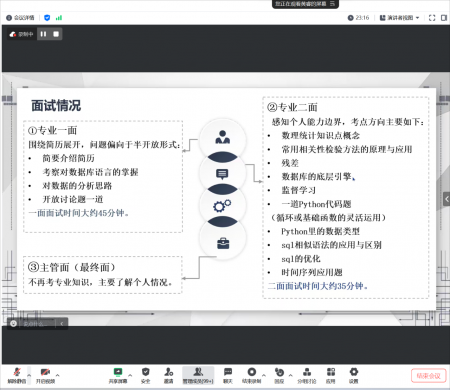Open menu icon on the screen-viewing banner
Viewport: 450px width, 390px height.
(332, 4)
